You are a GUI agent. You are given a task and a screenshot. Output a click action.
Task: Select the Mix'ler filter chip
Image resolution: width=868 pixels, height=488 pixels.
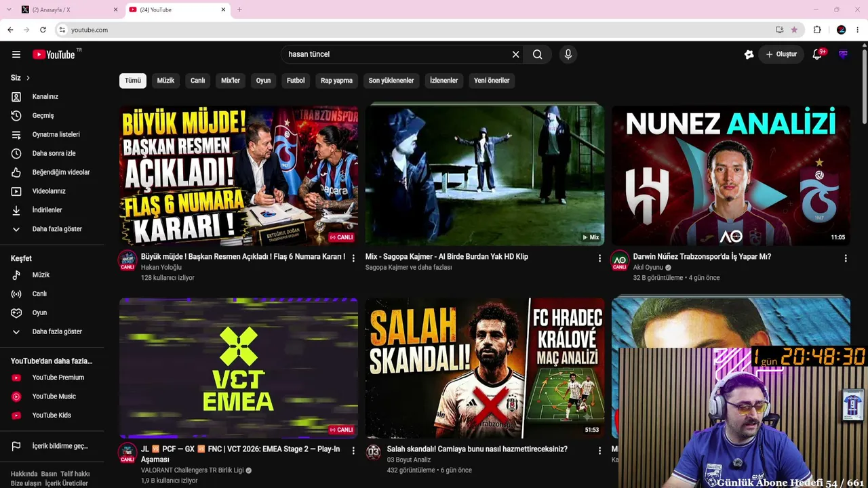(231, 81)
